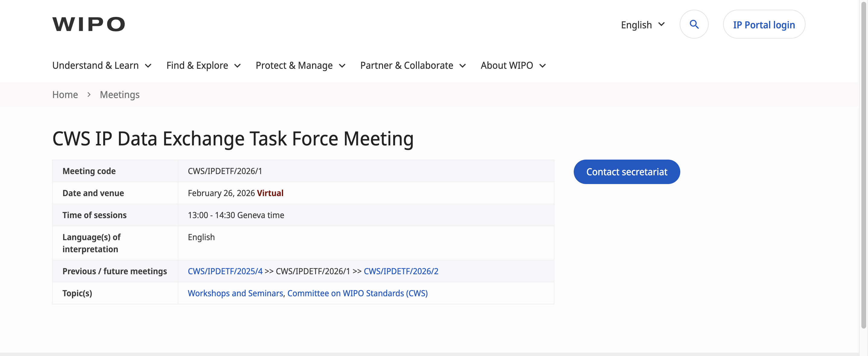Viewport: 868px width, 356px height.
Task: Open previous meeting CWS/IPDETF/2025/4
Action: (225, 271)
